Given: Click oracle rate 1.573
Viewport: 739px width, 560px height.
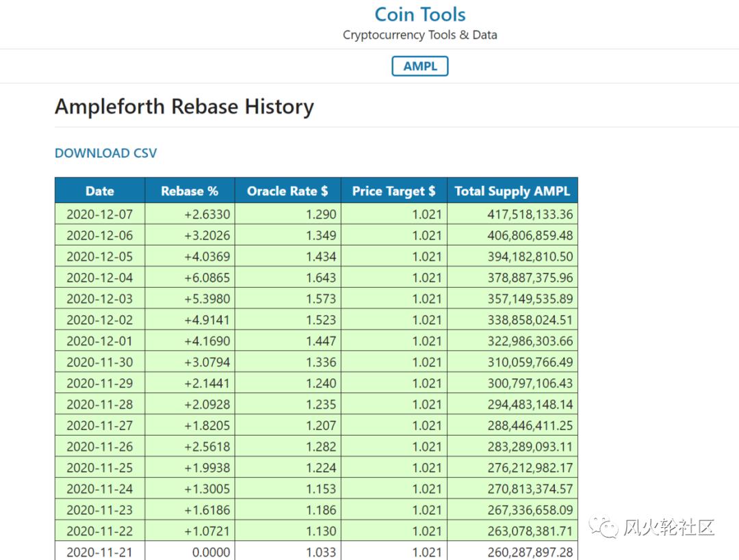Looking at the screenshot, I should point(321,299).
